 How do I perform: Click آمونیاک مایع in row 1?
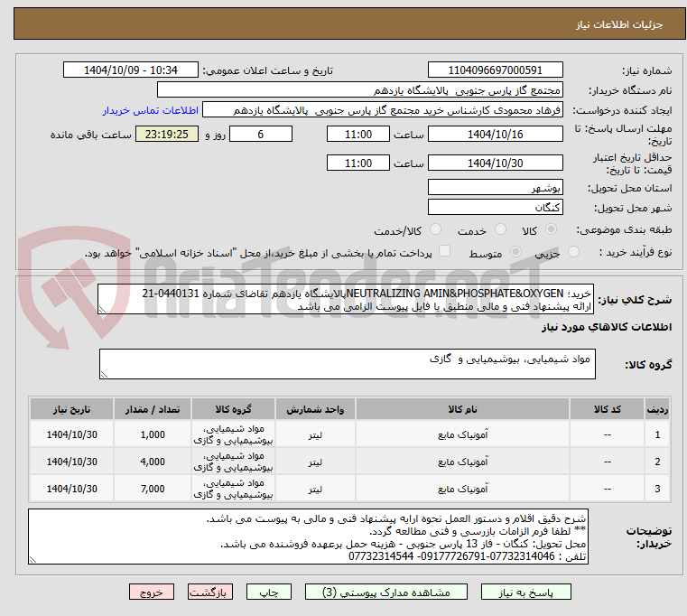point(463,434)
